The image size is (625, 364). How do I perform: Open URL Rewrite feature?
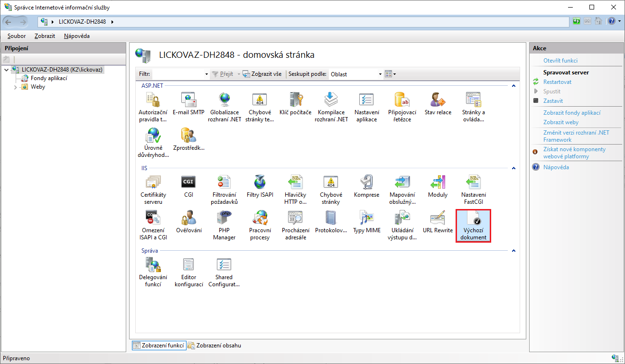(438, 222)
